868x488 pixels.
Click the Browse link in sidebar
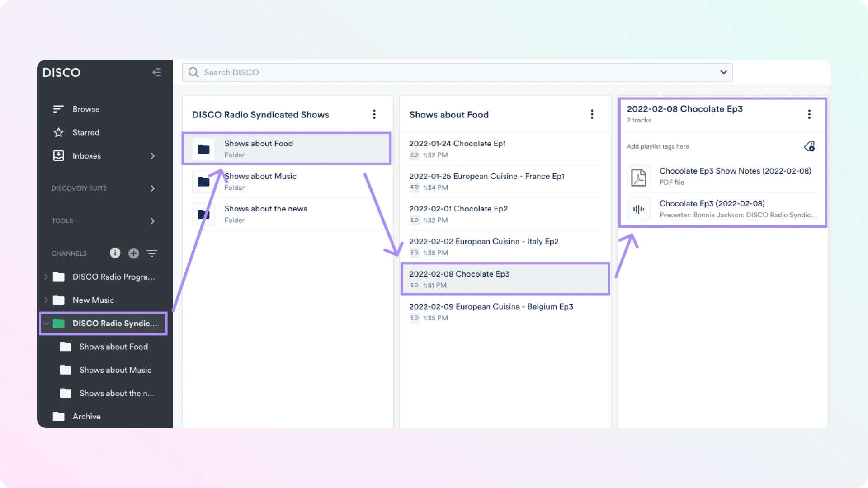point(86,109)
